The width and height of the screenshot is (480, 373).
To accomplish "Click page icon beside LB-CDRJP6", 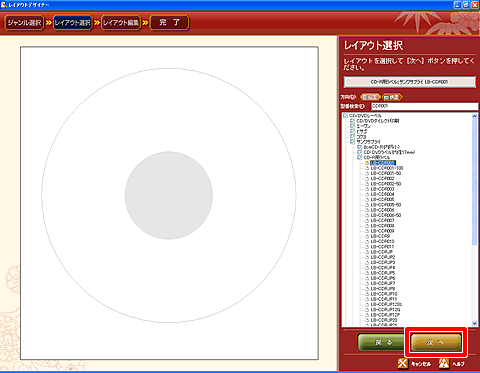I will 367,278.
